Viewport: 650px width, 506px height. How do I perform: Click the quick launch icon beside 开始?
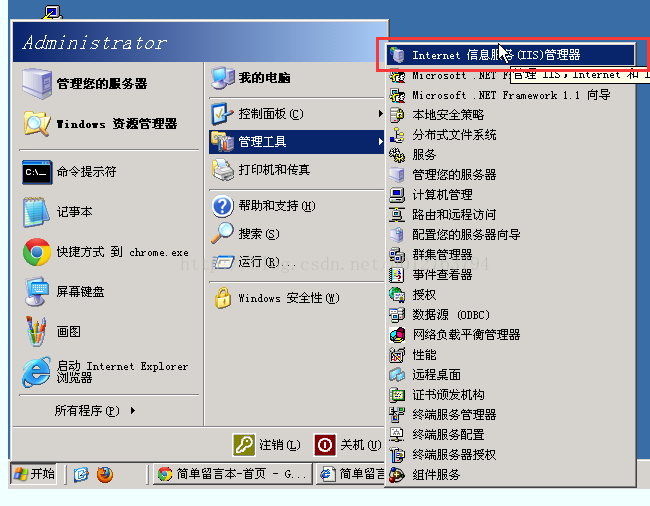81,474
